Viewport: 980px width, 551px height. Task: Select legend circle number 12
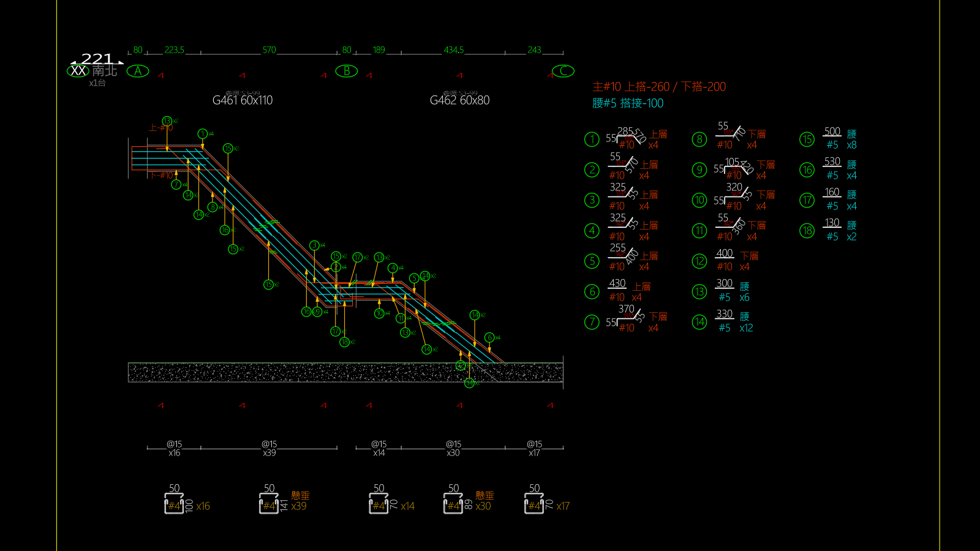[x=699, y=261]
